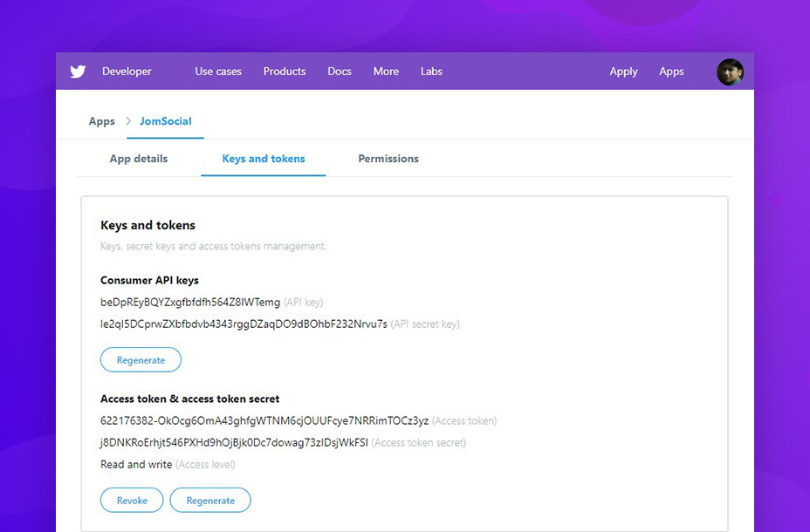Go back to Apps breadcrumb

[x=102, y=121]
